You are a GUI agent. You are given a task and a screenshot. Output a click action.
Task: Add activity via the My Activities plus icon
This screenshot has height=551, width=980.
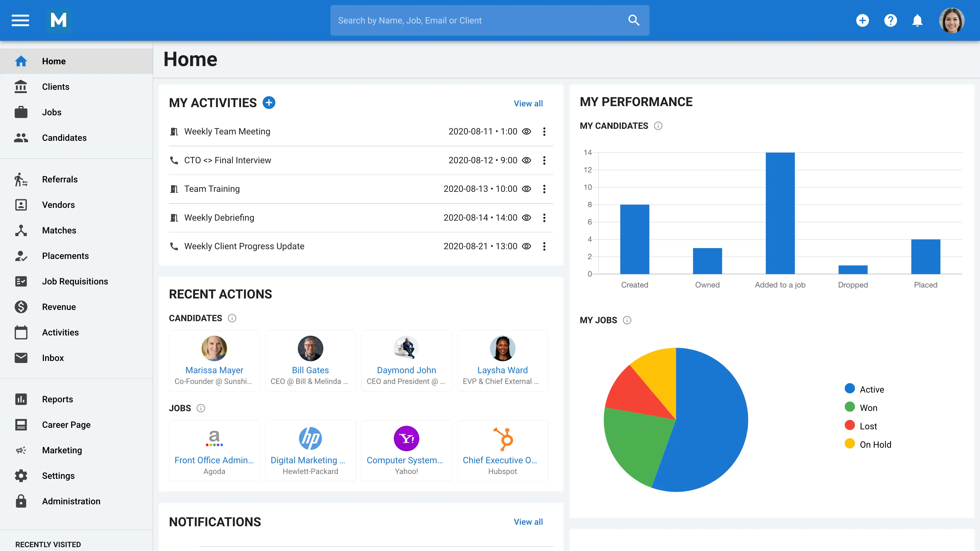tap(269, 103)
